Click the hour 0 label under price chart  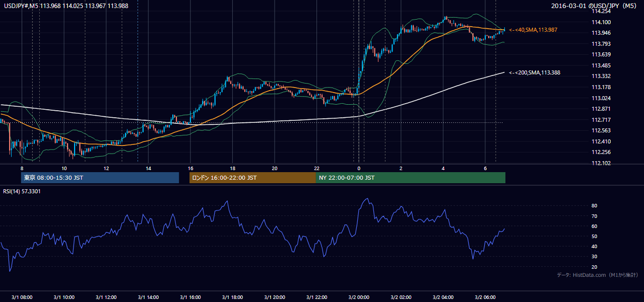pyautogui.click(x=359, y=168)
